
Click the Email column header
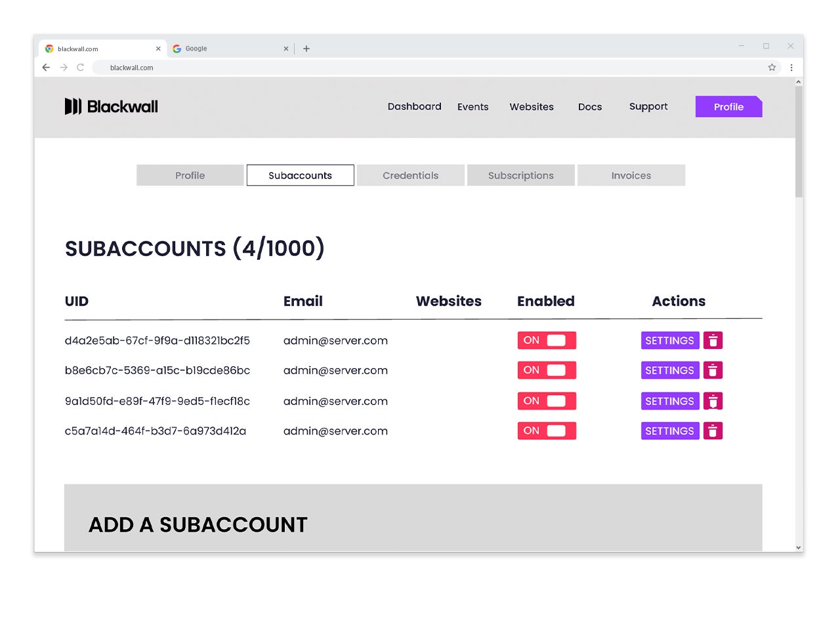tap(303, 301)
